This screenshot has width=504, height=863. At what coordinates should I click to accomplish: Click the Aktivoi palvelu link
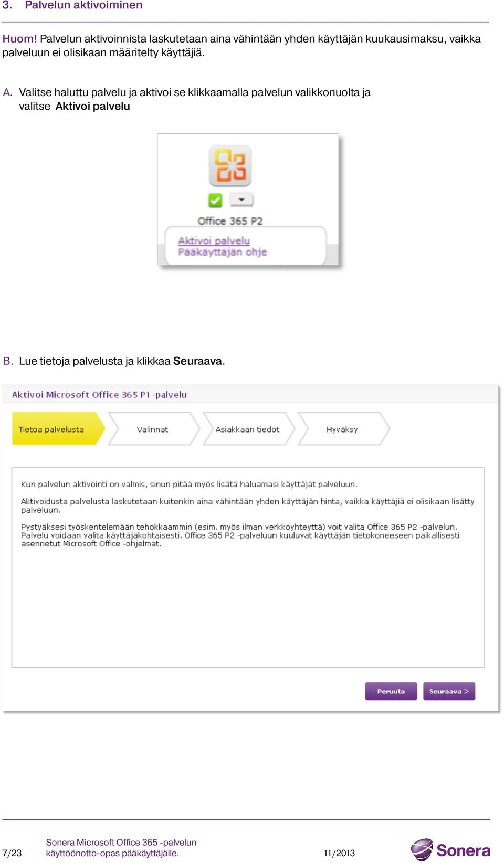(x=214, y=240)
